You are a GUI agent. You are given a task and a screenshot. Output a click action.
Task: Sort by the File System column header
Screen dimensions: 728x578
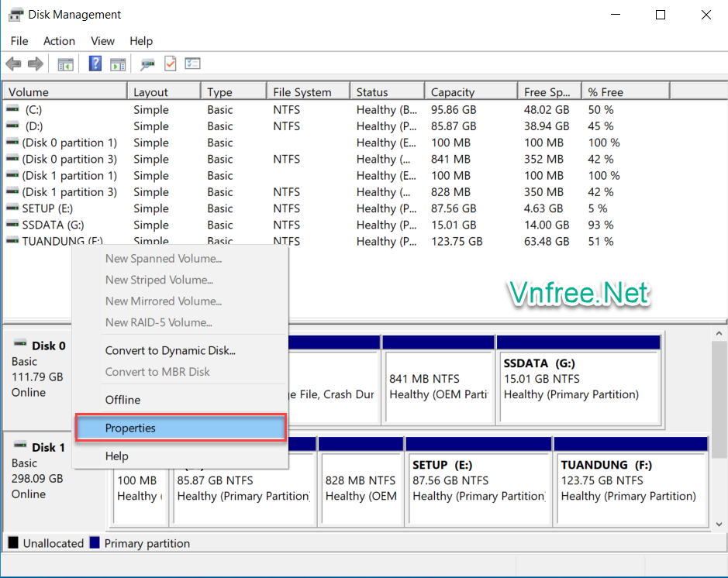tap(302, 92)
